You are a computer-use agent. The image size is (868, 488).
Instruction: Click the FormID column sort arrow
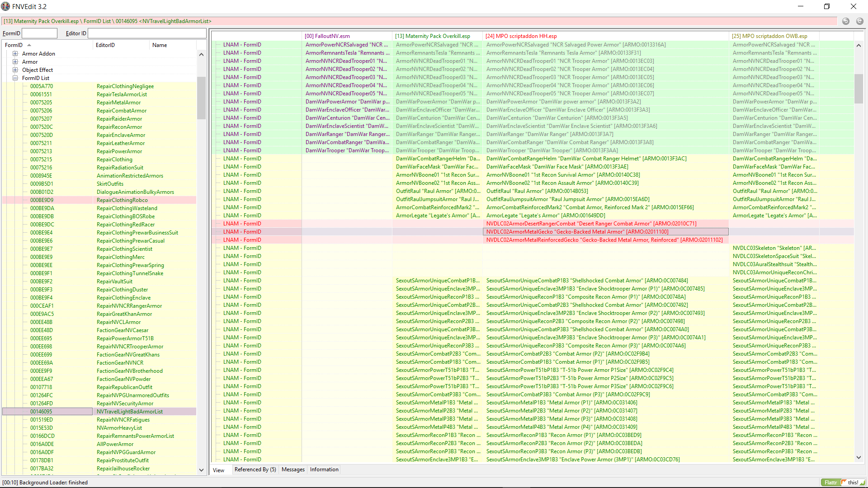(29, 45)
